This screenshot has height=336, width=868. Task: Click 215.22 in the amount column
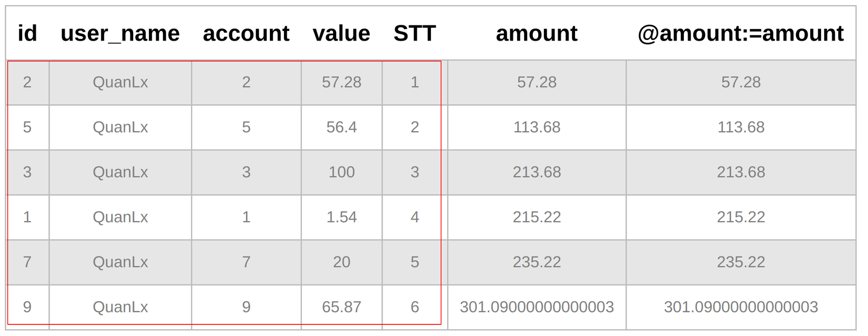(x=537, y=217)
